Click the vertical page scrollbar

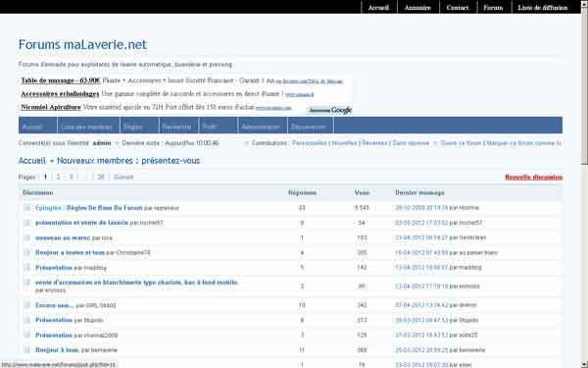click(584, 184)
